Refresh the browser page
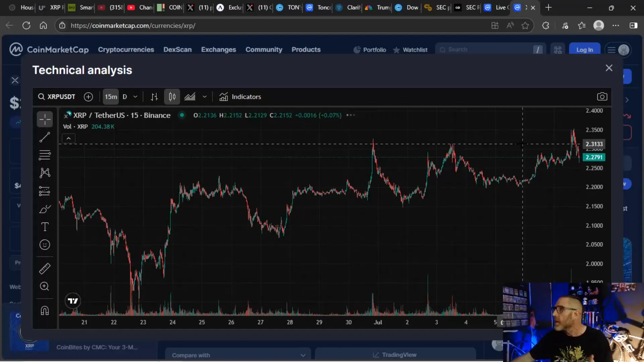The image size is (644, 362). click(26, 25)
